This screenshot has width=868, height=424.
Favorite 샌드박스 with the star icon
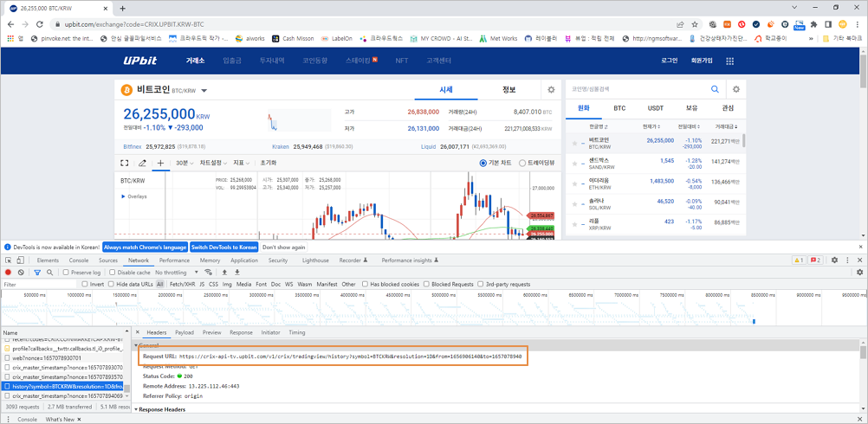pos(574,164)
